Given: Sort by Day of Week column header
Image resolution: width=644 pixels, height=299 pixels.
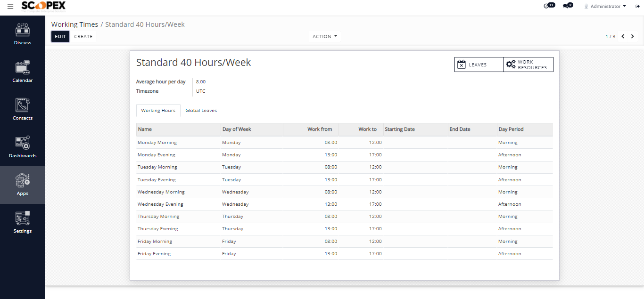Looking at the screenshot, I should (252, 129).
